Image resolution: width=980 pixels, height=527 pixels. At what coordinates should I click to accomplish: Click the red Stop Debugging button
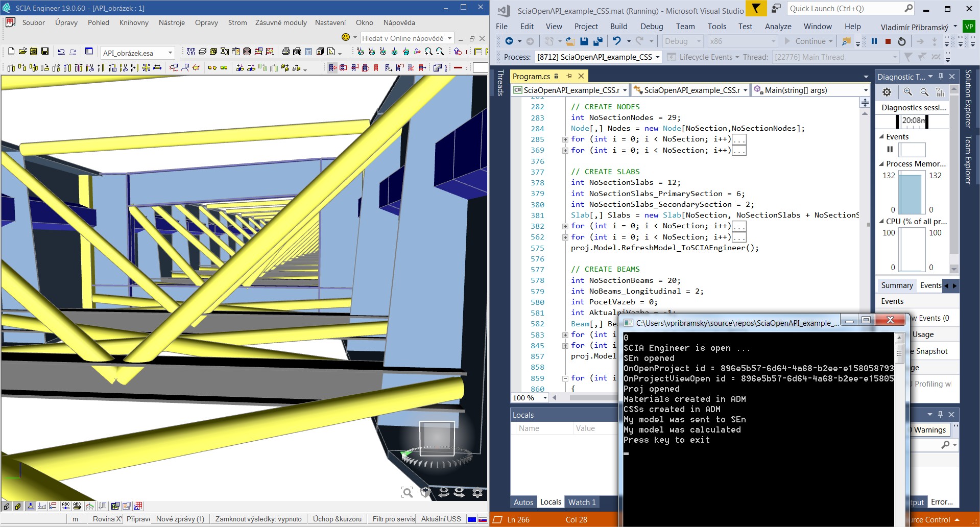(x=888, y=41)
